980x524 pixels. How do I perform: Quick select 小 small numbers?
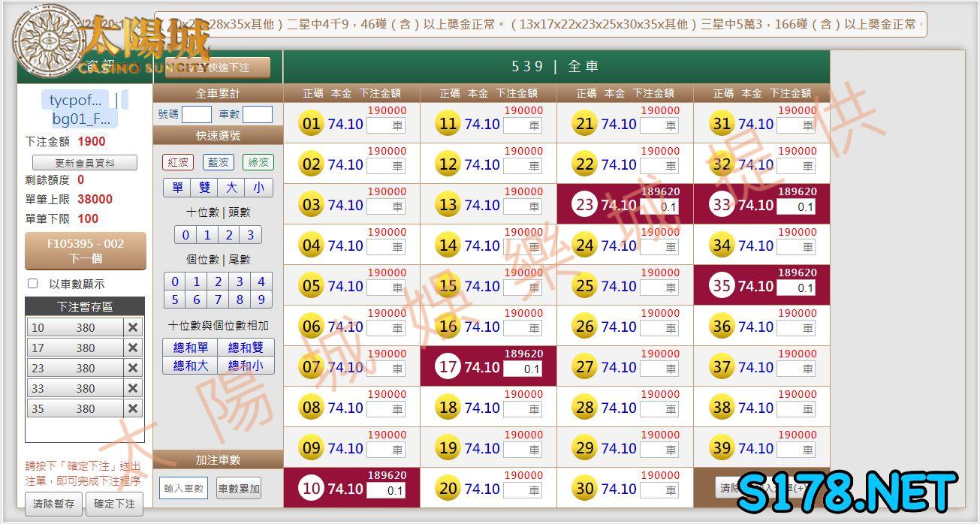258,188
